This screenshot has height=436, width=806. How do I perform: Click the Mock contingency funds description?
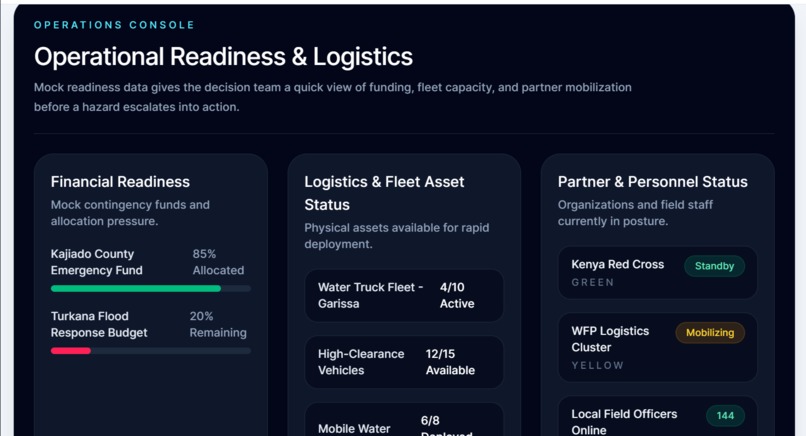(130, 213)
